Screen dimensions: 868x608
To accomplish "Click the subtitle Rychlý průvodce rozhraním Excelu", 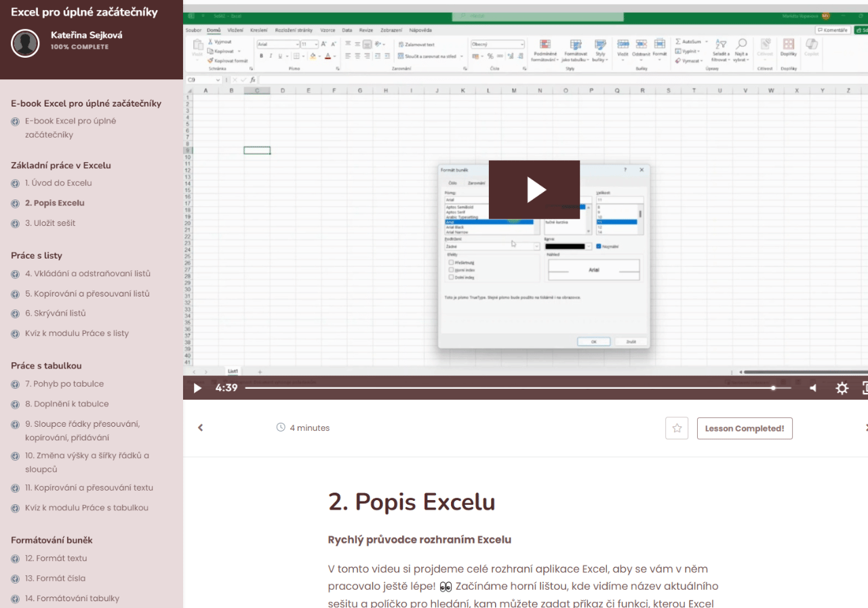I will pos(420,540).
